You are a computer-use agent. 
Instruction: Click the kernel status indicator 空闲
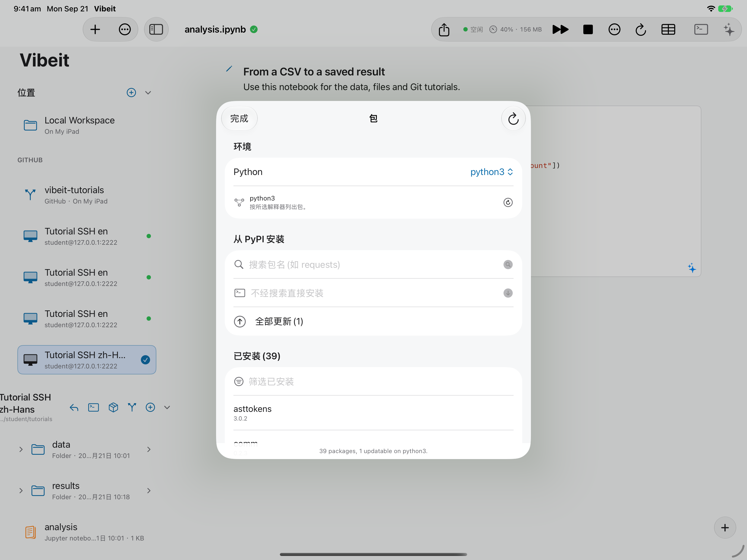tap(473, 29)
